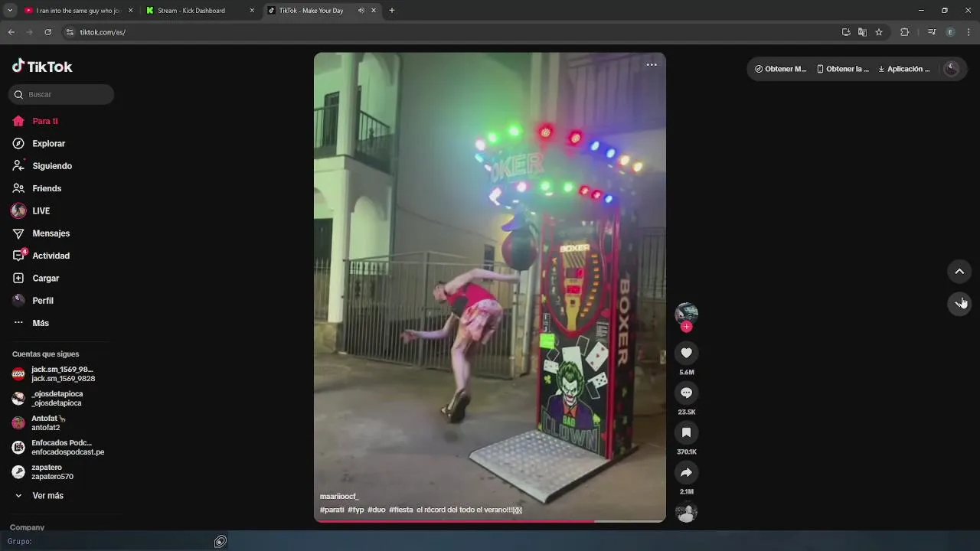Open the Chrome three-dot menu
980x551 pixels.
[x=969, y=32]
